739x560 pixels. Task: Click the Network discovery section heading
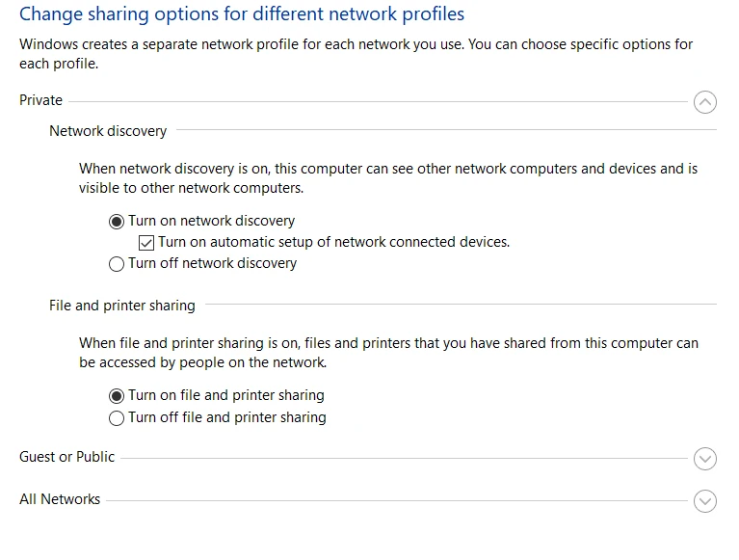click(x=108, y=131)
